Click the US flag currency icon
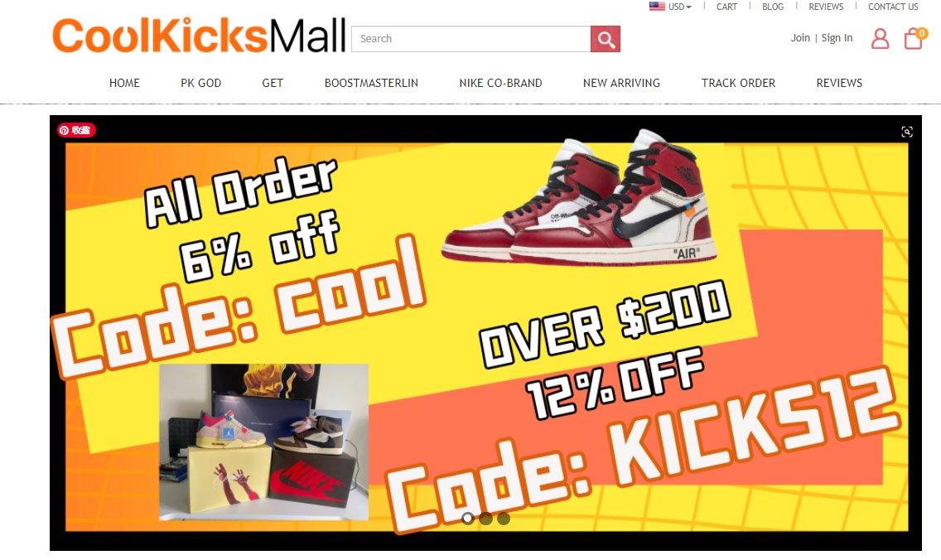This screenshot has width=941, height=560. [657, 7]
